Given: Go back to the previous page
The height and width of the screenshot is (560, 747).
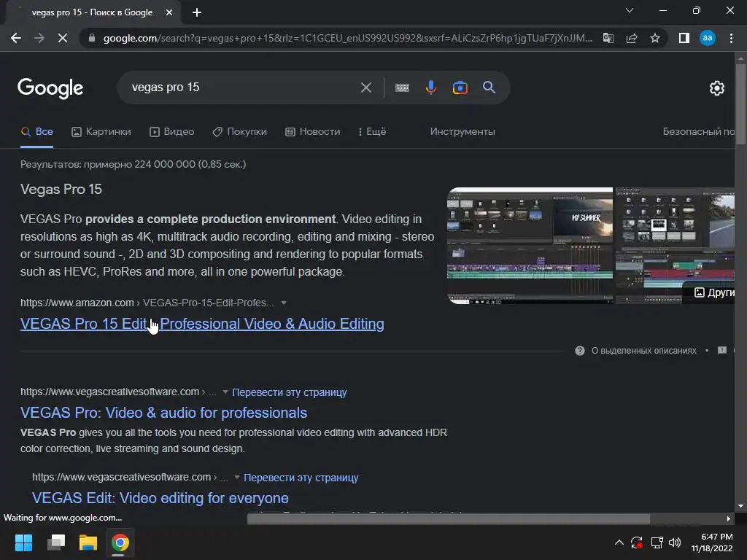Looking at the screenshot, I should (x=16, y=38).
